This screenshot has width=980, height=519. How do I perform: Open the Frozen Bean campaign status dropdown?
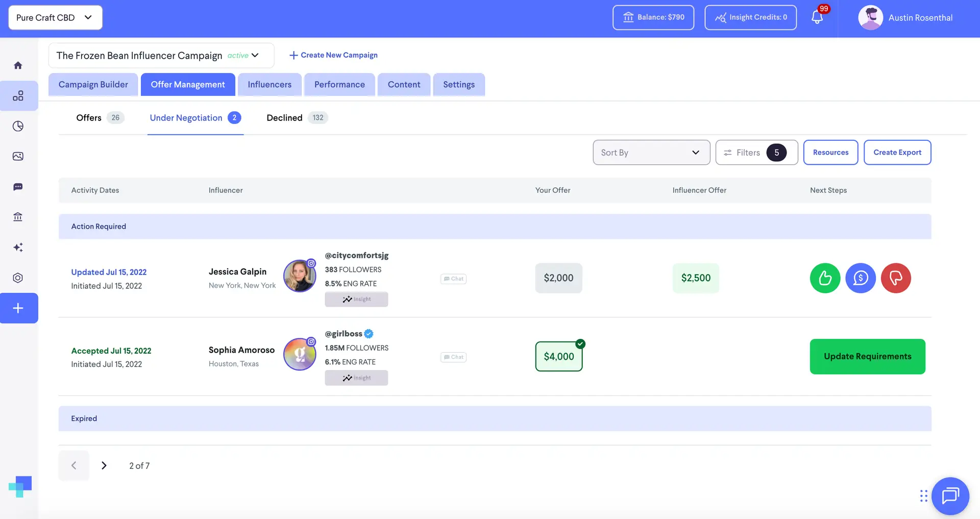coord(254,56)
